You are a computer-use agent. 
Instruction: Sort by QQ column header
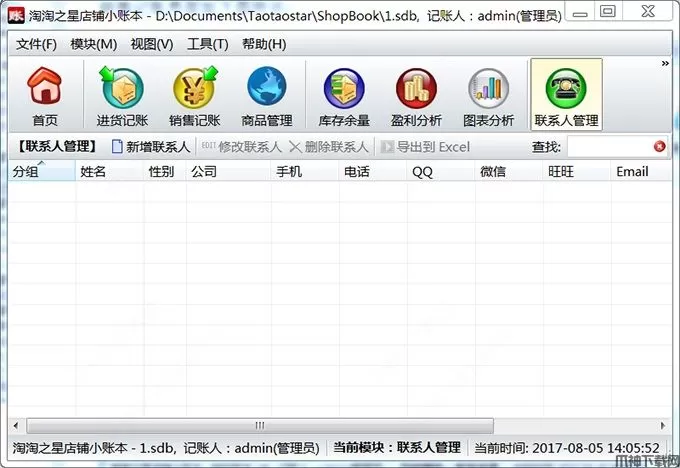pyautogui.click(x=441, y=171)
